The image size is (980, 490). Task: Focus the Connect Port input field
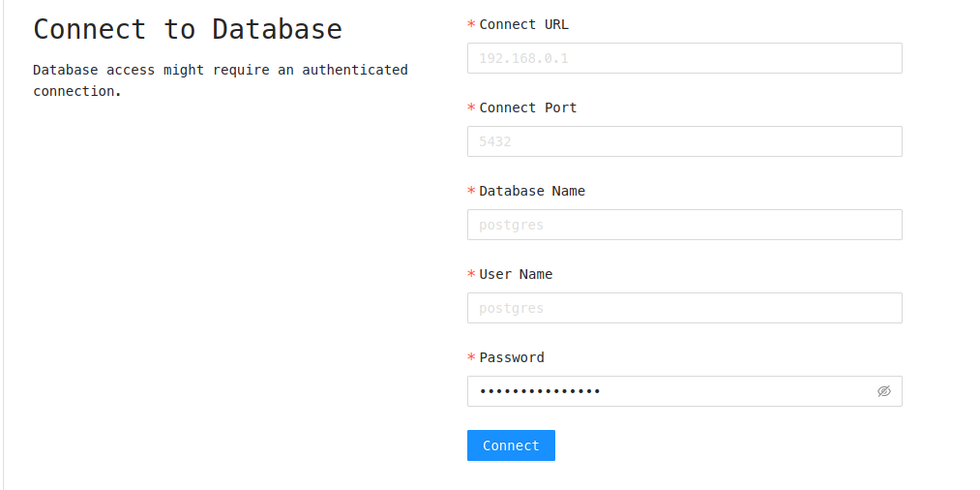coord(684,141)
